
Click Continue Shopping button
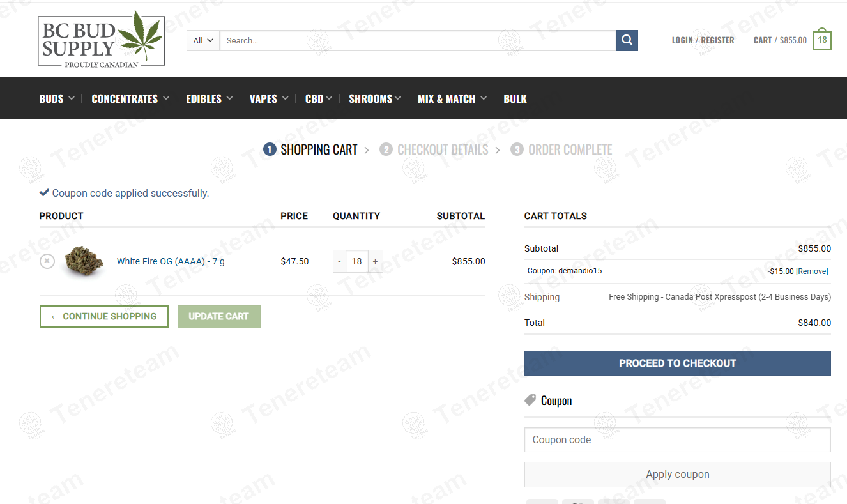[x=104, y=317]
